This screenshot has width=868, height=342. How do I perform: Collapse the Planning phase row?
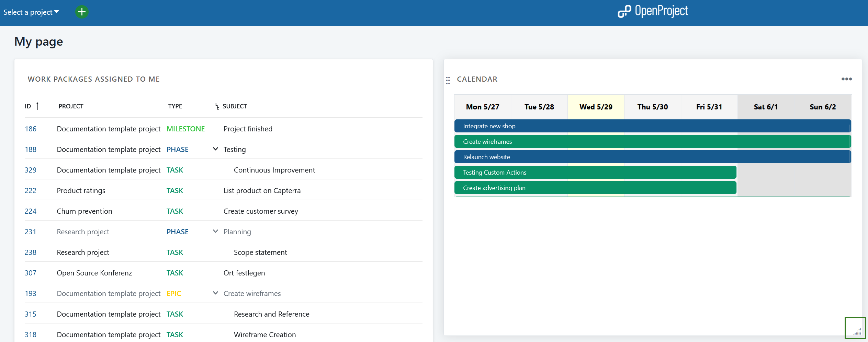[x=215, y=232]
